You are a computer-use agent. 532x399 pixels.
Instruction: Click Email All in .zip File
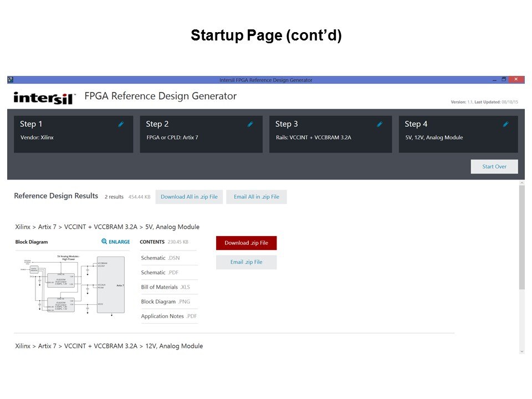[256, 197]
